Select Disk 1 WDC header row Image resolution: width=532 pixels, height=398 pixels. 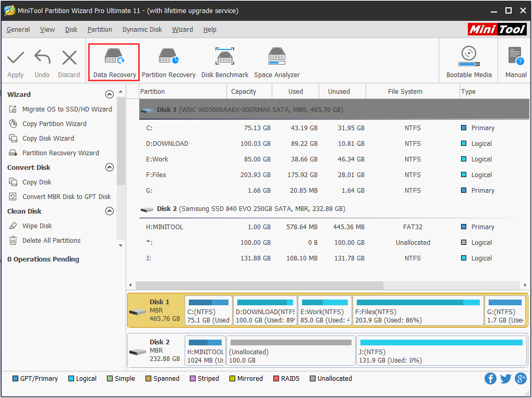click(334, 109)
